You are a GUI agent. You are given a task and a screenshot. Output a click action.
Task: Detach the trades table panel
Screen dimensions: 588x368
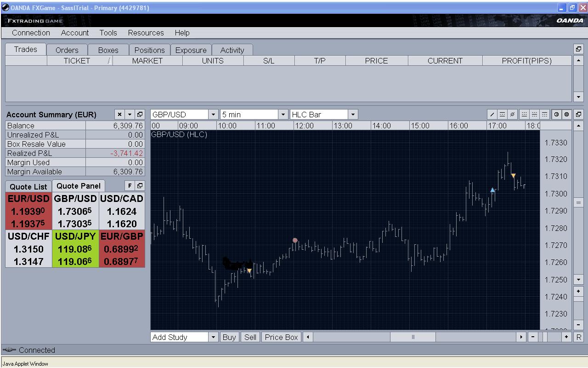[x=578, y=49]
